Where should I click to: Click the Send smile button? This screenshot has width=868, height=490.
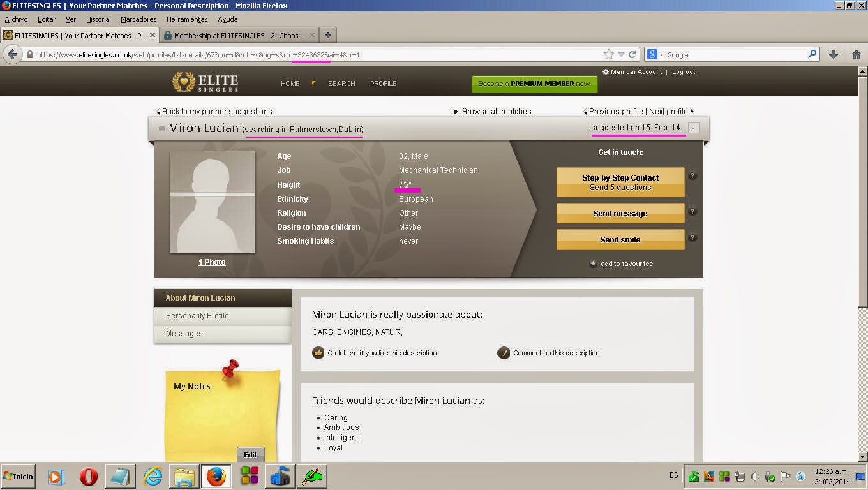[x=620, y=239]
